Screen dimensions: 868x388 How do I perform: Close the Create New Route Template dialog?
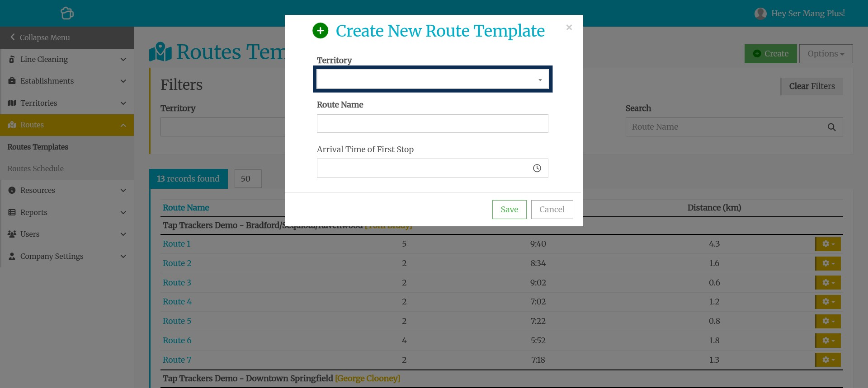[569, 28]
